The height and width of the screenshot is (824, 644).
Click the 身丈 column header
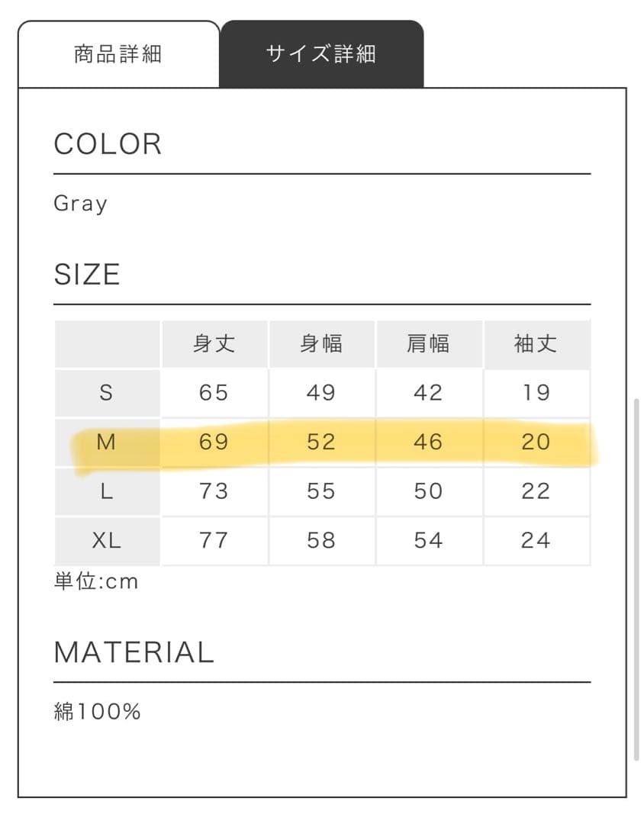coord(214,344)
